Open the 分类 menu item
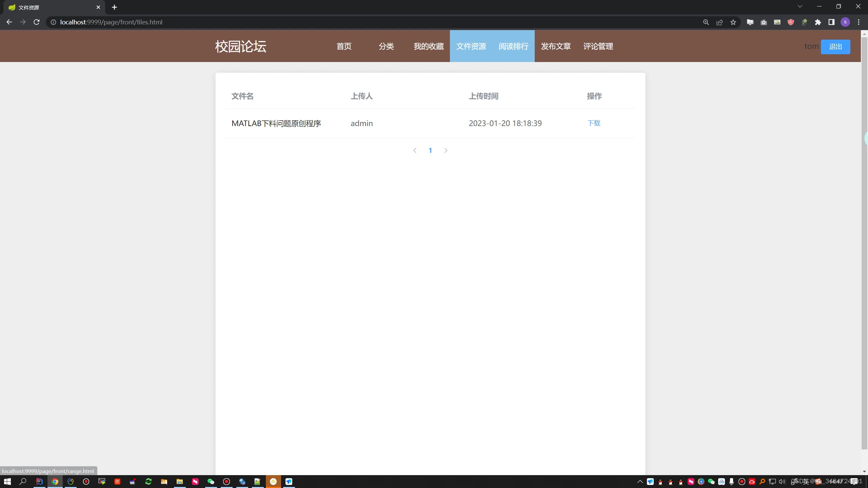This screenshot has height=488, width=868. [x=386, y=46]
